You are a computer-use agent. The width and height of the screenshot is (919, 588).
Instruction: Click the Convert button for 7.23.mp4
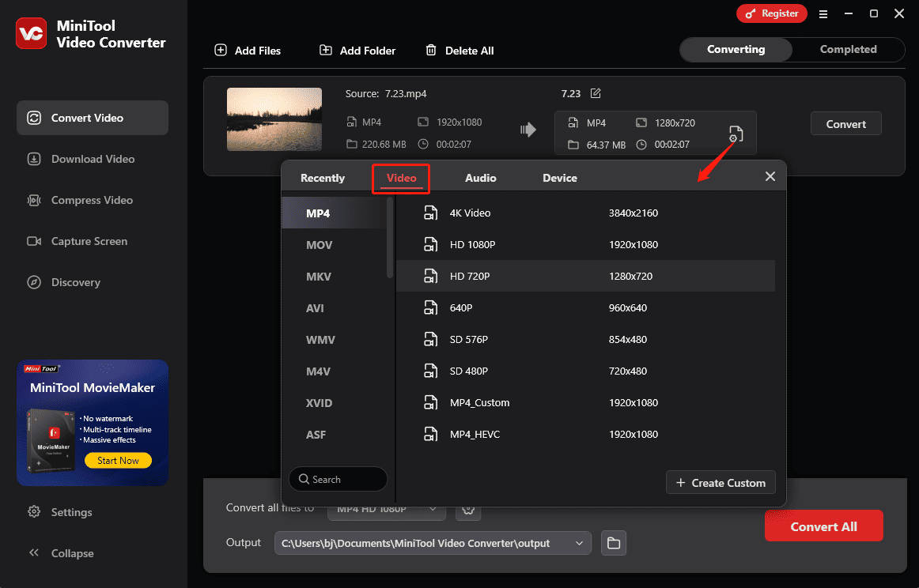845,123
